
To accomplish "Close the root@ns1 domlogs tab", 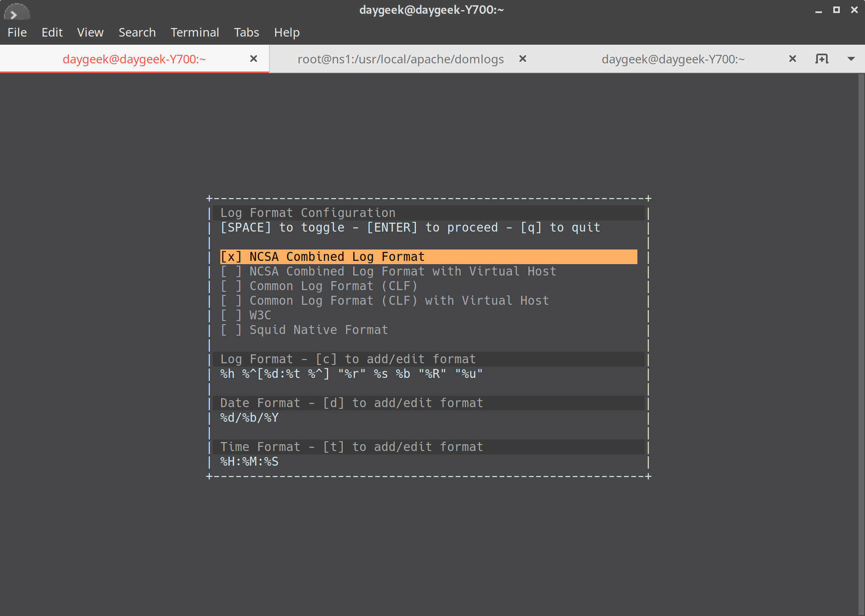I will (523, 59).
